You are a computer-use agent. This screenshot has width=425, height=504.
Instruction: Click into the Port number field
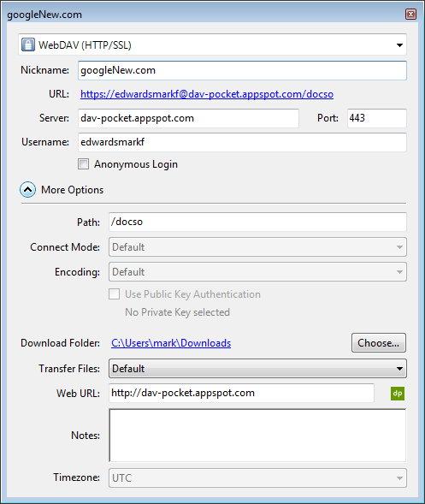tap(377, 118)
